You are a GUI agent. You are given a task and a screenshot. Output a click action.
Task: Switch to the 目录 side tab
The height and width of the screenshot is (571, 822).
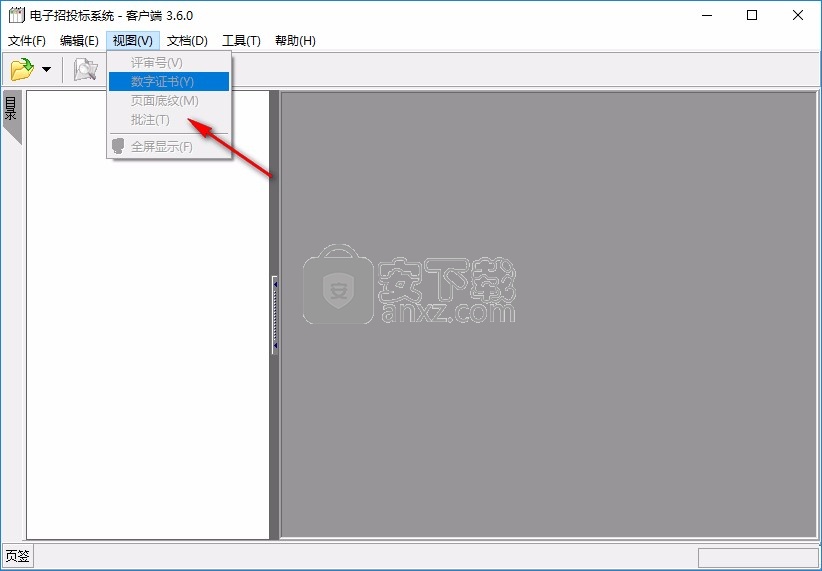(x=11, y=110)
